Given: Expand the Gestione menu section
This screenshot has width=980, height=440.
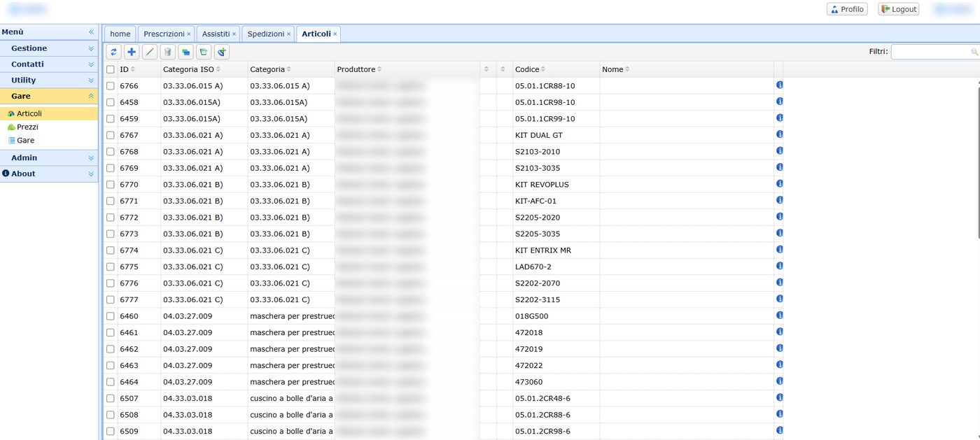Looking at the screenshot, I should [49, 48].
